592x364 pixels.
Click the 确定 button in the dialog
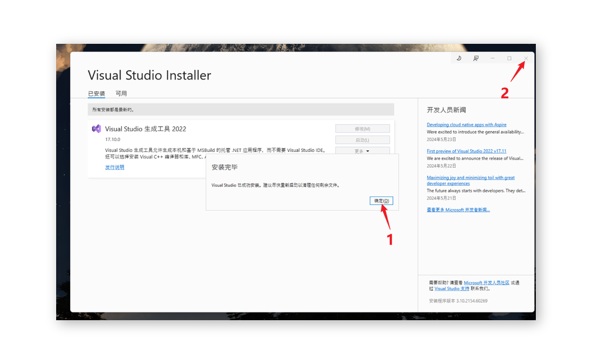(x=381, y=200)
